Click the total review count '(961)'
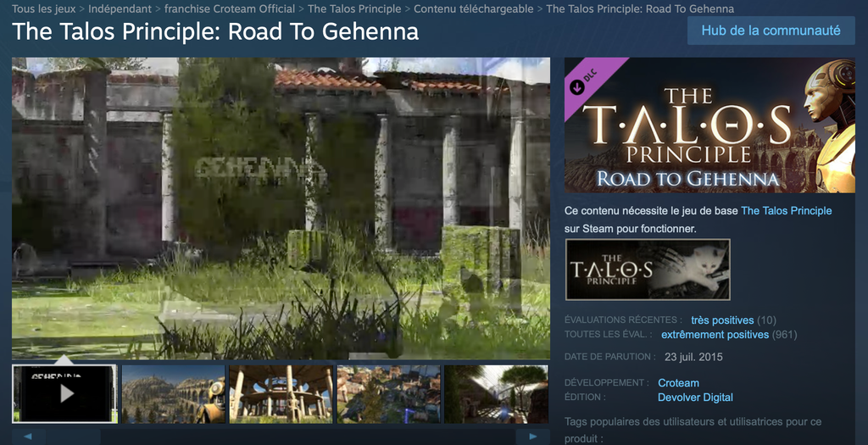868x445 pixels. 784,335
